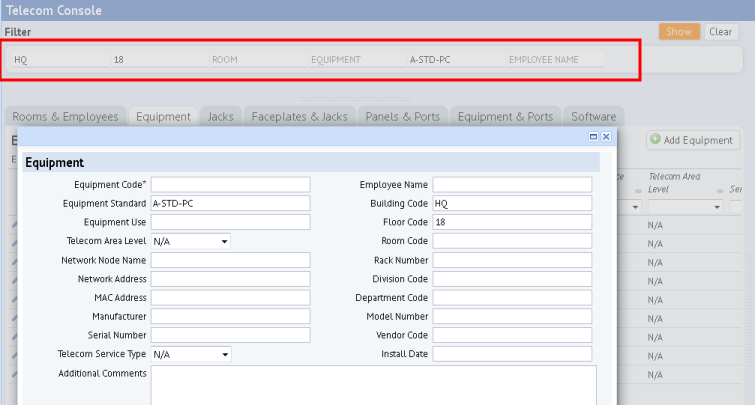Select the Install Date field
Screen dimensions: 755x406
coord(512,354)
